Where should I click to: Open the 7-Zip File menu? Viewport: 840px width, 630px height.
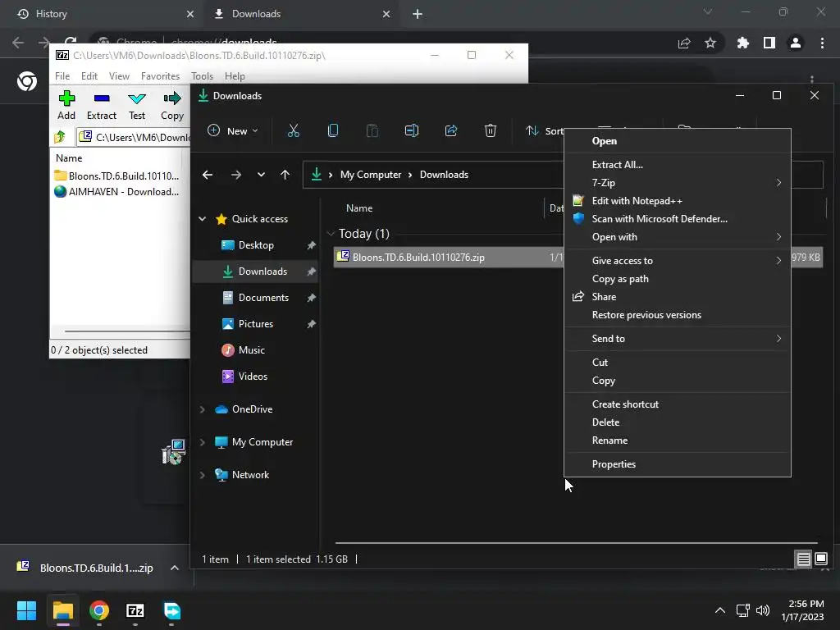point(62,76)
